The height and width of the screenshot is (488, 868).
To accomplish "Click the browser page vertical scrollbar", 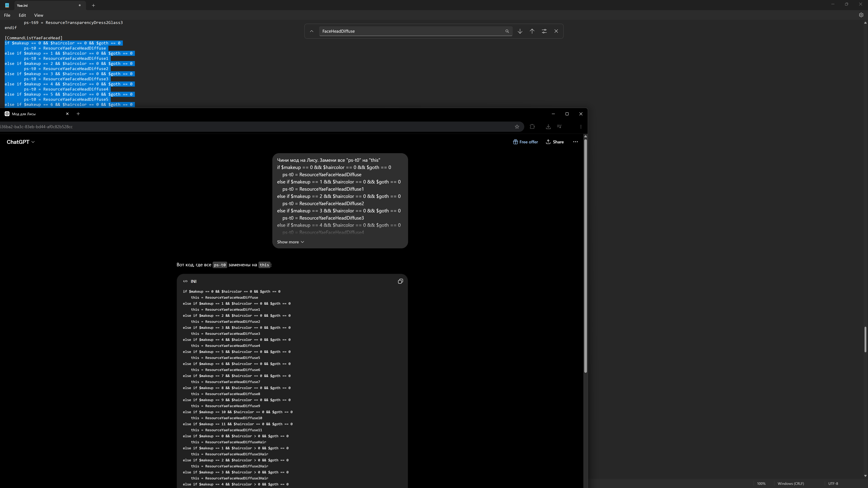I will tap(585, 256).
